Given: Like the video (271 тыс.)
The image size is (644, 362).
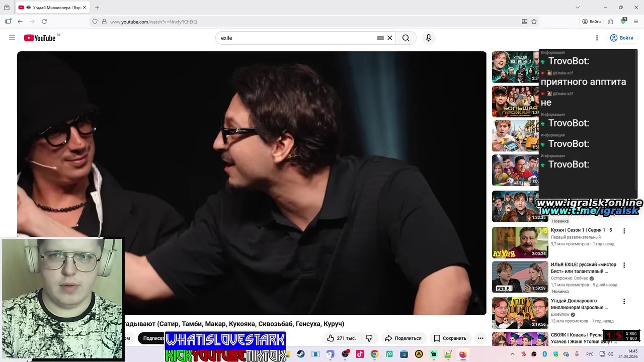Looking at the screenshot, I should click(341, 338).
